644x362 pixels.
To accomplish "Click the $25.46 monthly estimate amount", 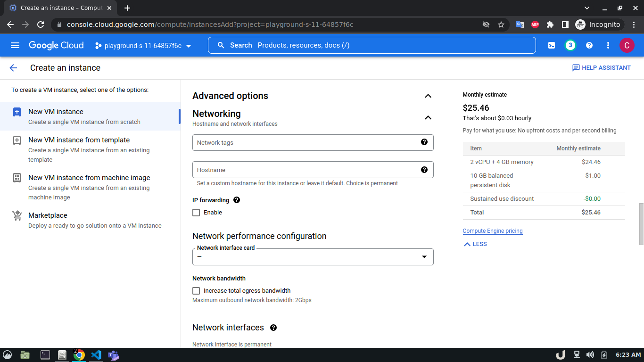I will click(476, 108).
